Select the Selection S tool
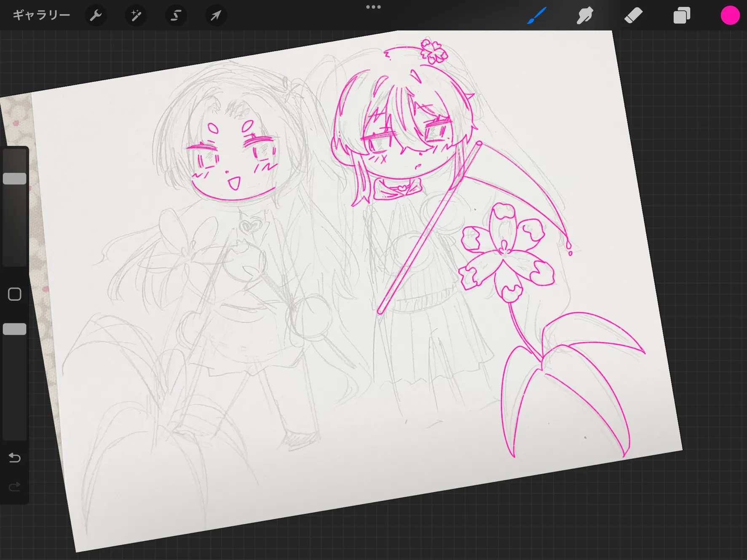 [176, 16]
